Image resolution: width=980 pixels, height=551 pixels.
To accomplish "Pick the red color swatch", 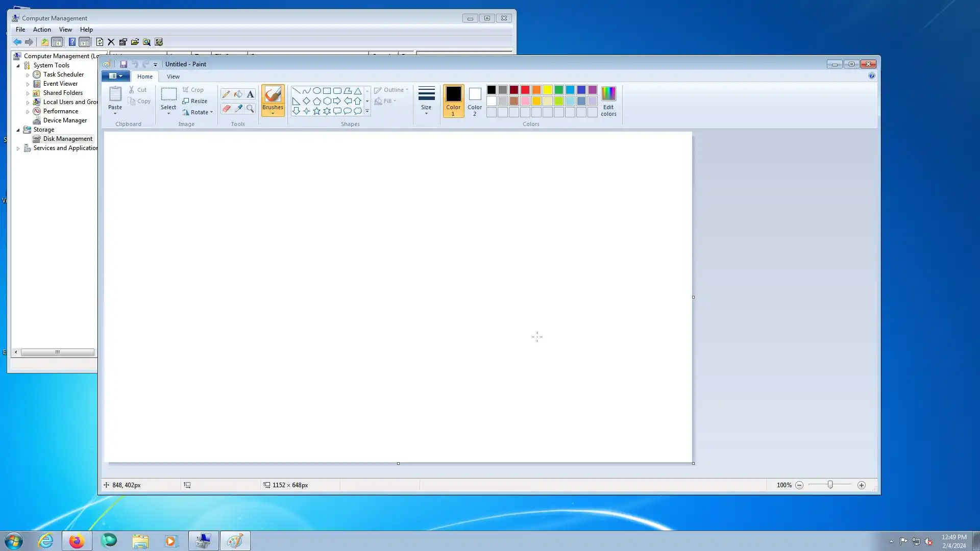I will coord(525,90).
